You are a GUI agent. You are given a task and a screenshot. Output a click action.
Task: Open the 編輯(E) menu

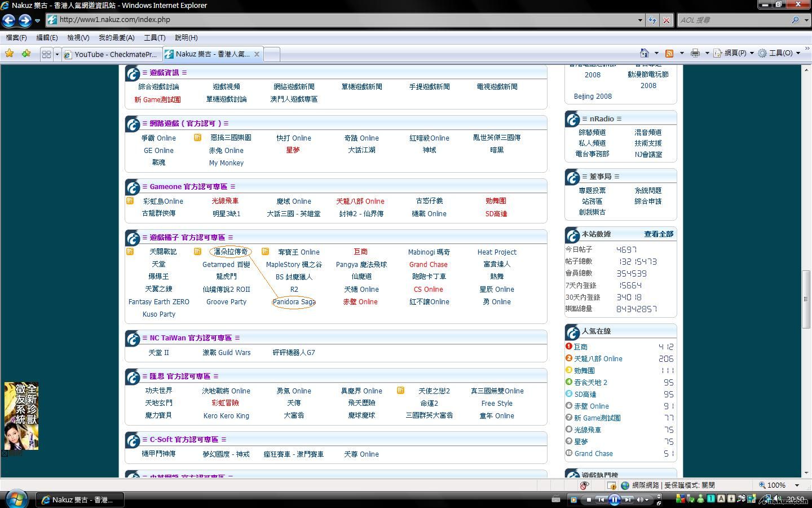pos(47,38)
